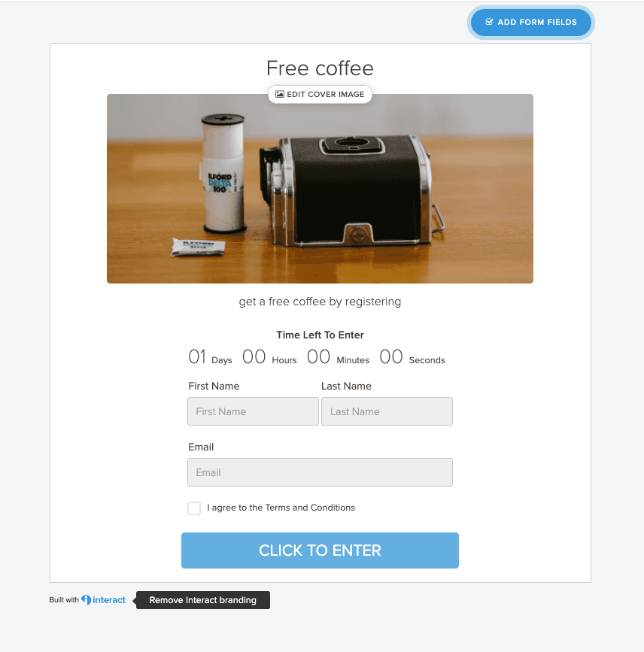
Task: Click the camera cover image
Action: point(320,189)
